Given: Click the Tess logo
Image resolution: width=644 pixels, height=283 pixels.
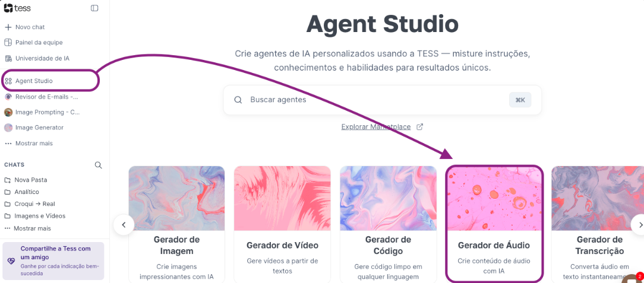Looking at the screenshot, I should 17,8.
